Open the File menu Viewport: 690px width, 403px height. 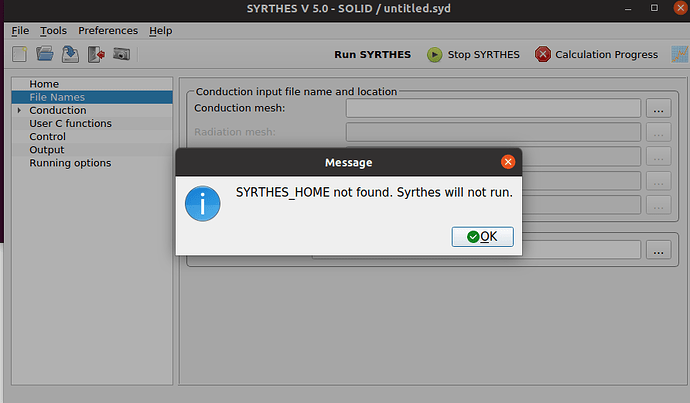click(x=20, y=31)
